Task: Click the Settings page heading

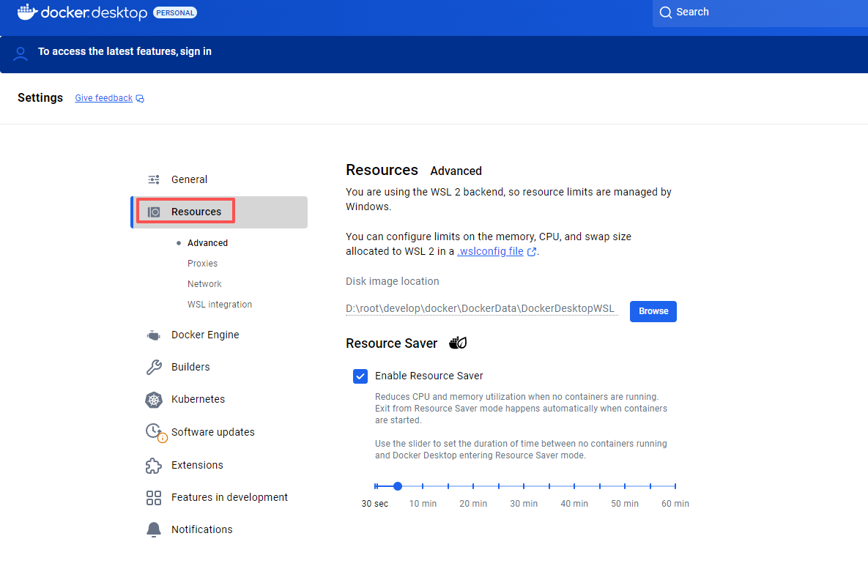Action: click(40, 98)
